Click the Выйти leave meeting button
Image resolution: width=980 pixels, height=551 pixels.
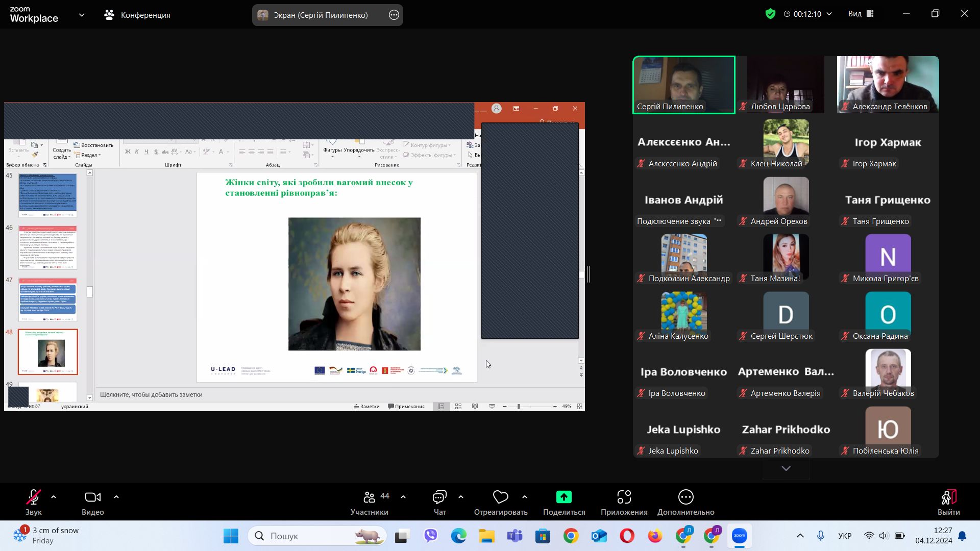(948, 497)
